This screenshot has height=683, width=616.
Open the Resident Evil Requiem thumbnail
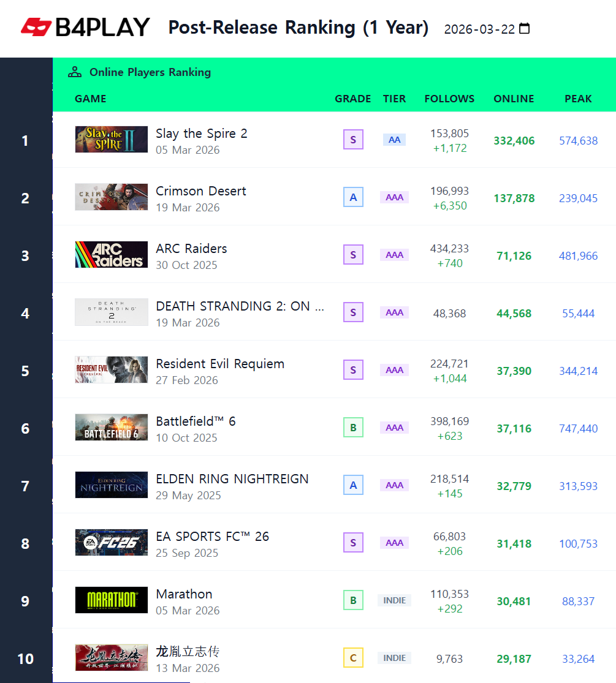click(x=111, y=369)
